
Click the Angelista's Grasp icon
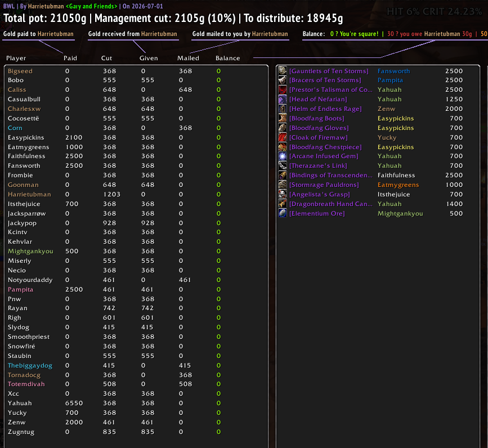283,194
